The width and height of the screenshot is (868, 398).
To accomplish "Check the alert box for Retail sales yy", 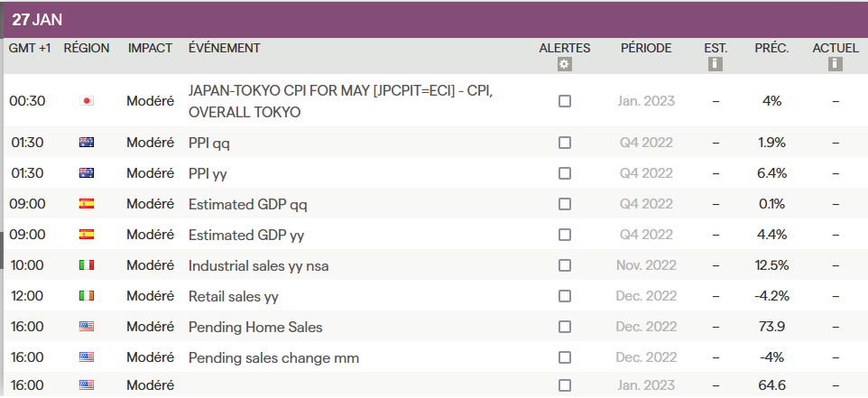I will (x=565, y=296).
